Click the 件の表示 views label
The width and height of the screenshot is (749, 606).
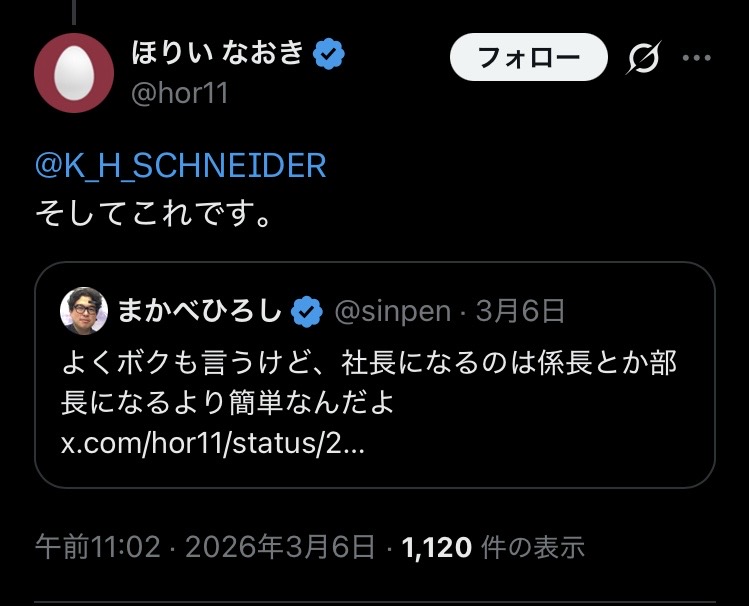tap(532, 547)
